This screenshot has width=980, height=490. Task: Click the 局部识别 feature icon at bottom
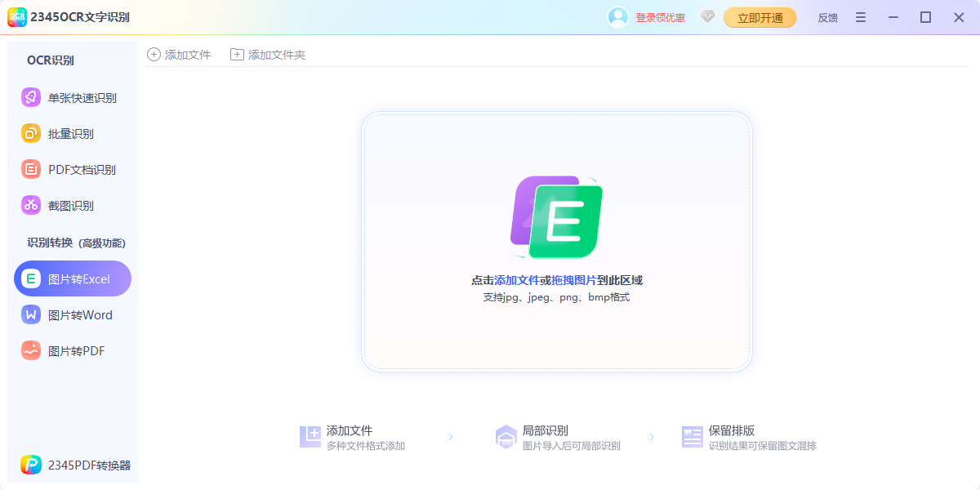[508, 435]
